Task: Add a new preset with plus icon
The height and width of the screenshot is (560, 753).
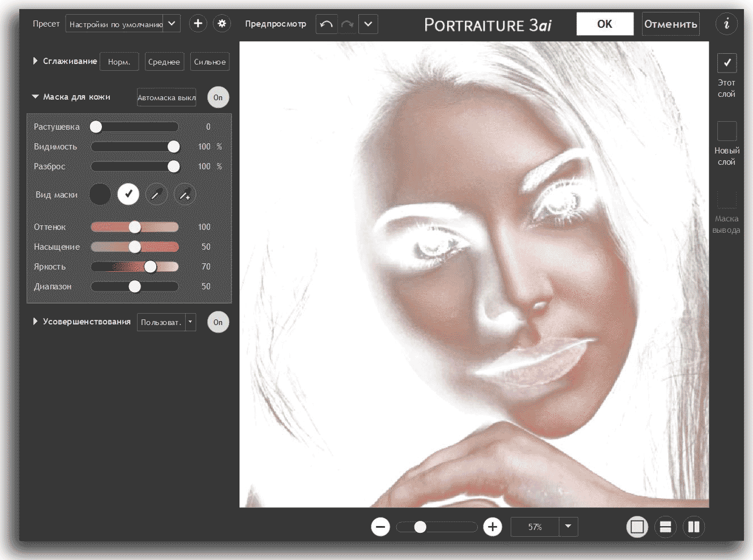Action: tap(198, 24)
